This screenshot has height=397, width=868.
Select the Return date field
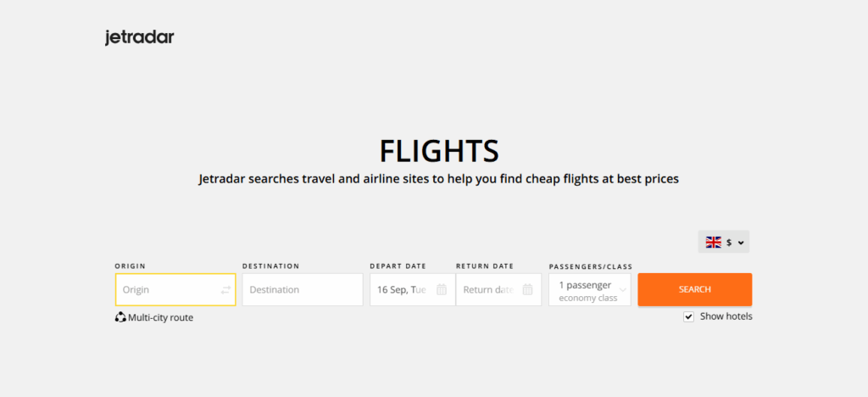498,289
